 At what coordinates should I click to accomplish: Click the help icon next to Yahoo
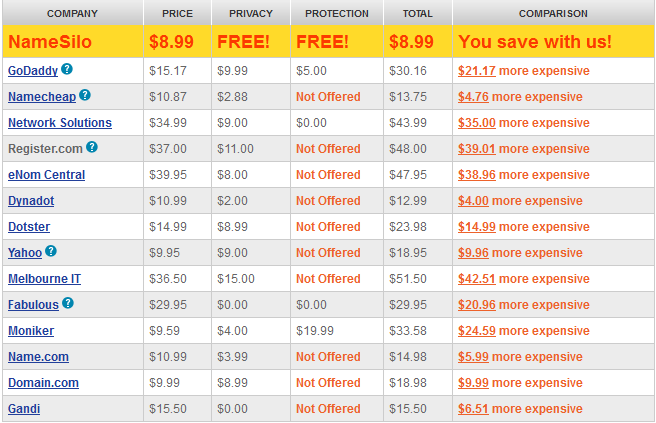[x=51, y=252]
